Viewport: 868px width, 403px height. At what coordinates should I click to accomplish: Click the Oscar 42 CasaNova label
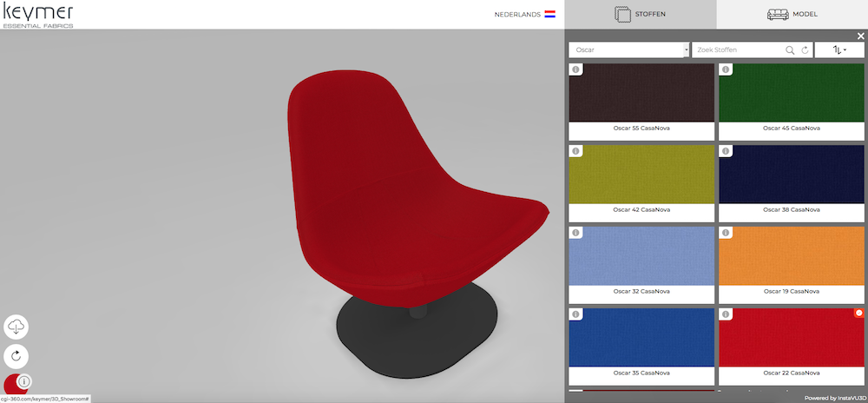[x=641, y=210]
